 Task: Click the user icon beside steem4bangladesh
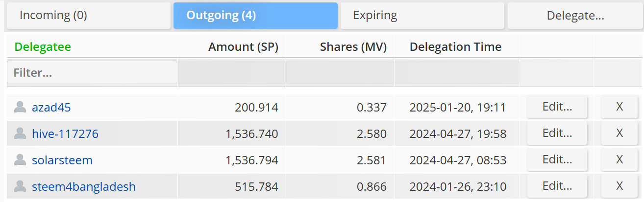coord(20,186)
